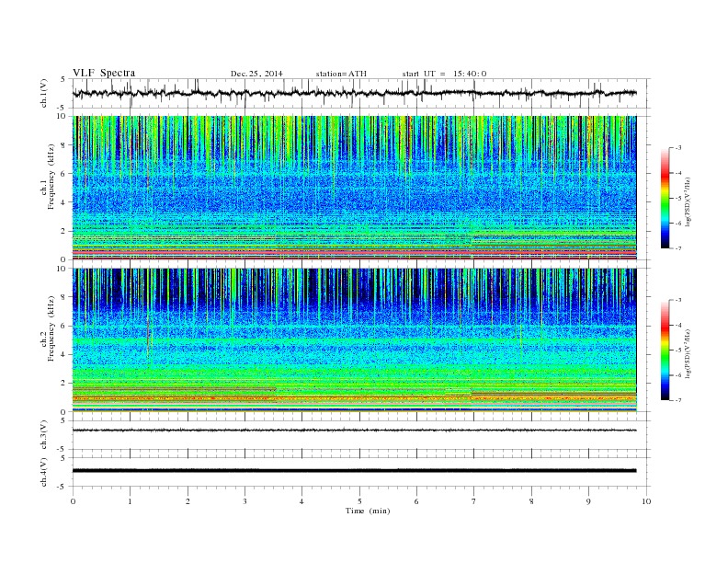Click the "2" kHz tick on the ch.2 frequency axis
This screenshot has width=728, height=563.
(x=63, y=384)
